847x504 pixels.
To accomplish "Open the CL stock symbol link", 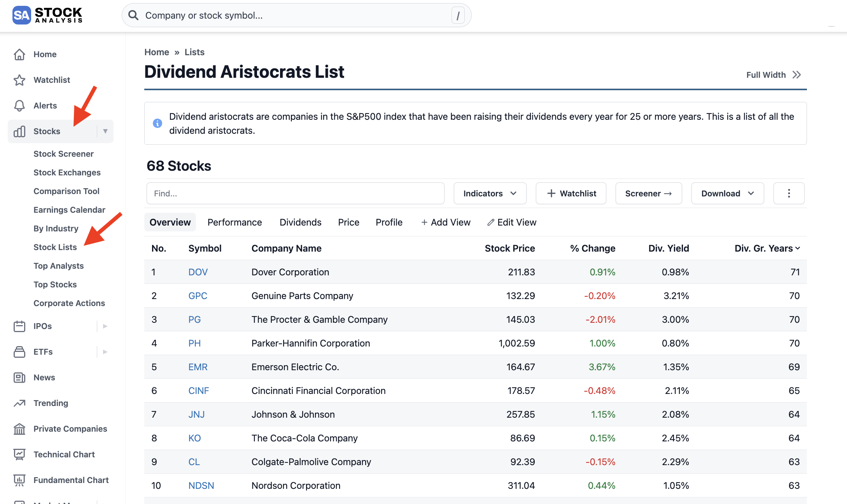I will (x=194, y=462).
